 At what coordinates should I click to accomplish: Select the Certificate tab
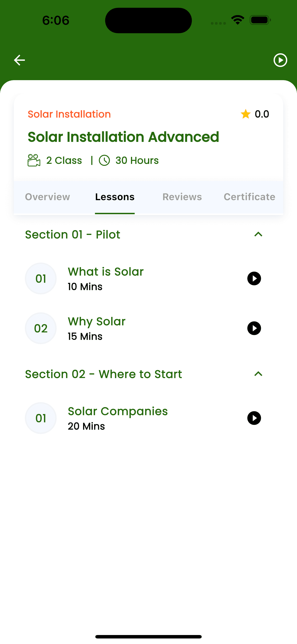(x=249, y=197)
